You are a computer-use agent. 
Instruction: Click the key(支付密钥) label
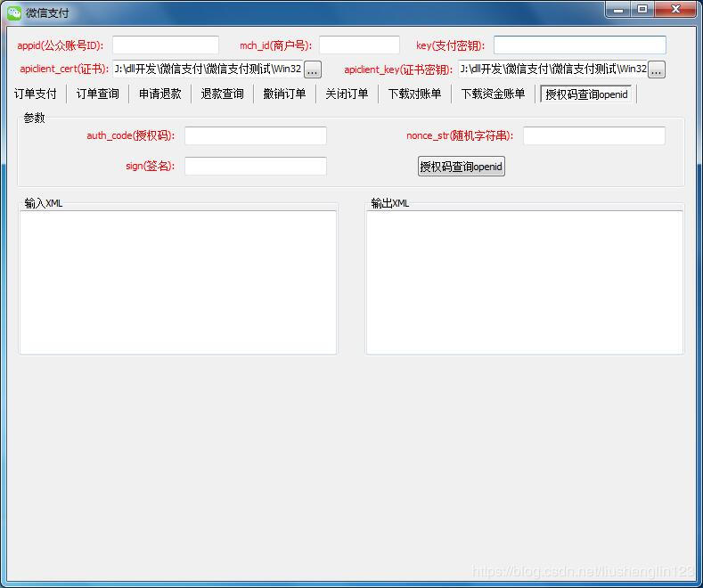[451, 45]
